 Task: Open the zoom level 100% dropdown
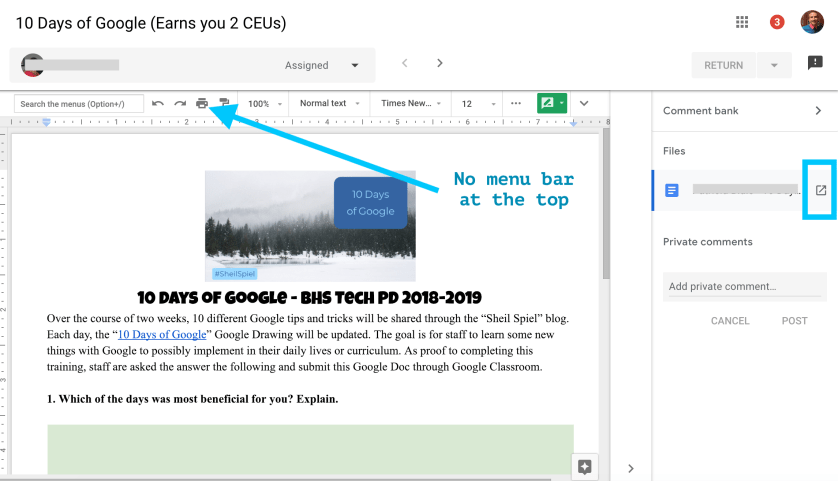tap(265, 103)
